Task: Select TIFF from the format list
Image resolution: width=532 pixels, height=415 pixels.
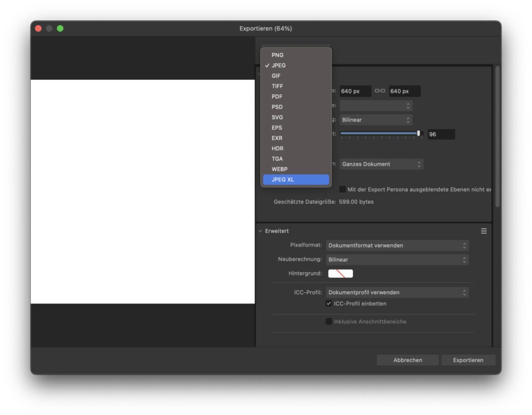Action: click(277, 86)
